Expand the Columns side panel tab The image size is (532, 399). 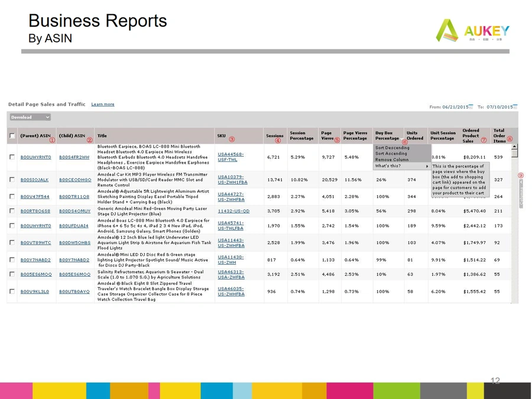point(521,193)
